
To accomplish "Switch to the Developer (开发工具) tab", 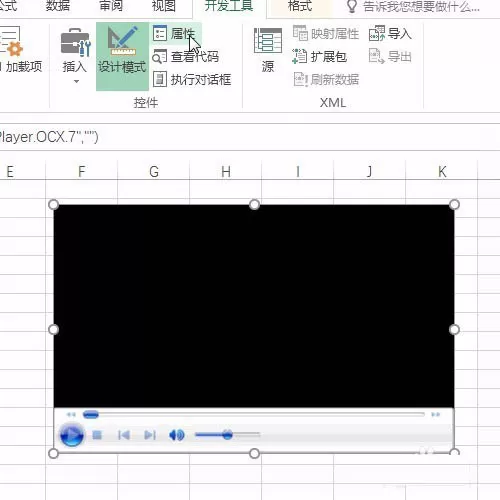I will [229, 6].
